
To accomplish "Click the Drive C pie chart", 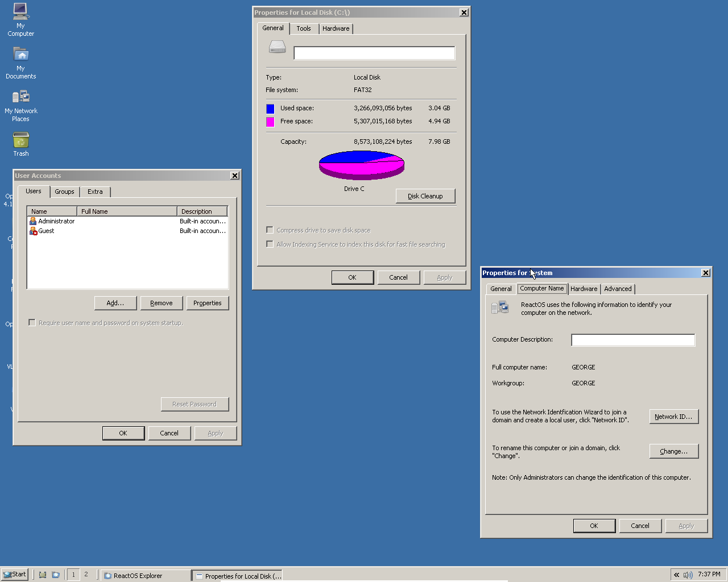I will [362, 165].
